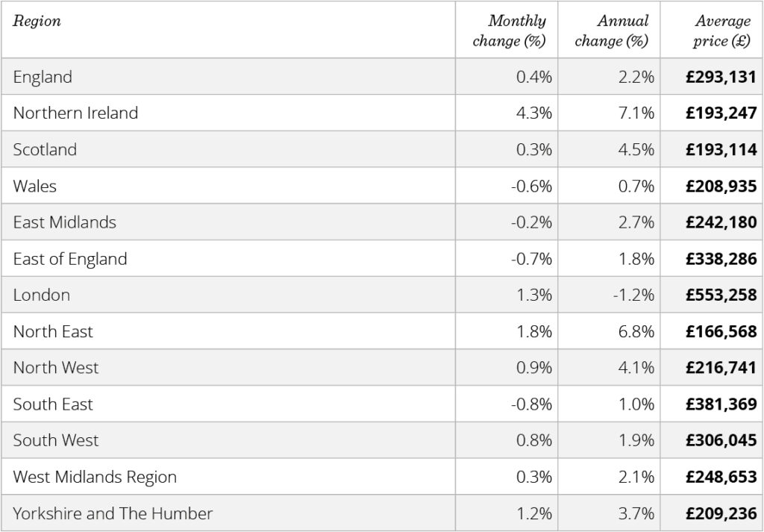The width and height of the screenshot is (764, 532).
Task: Click the Monthly change (%) column header
Action: (x=510, y=31)
